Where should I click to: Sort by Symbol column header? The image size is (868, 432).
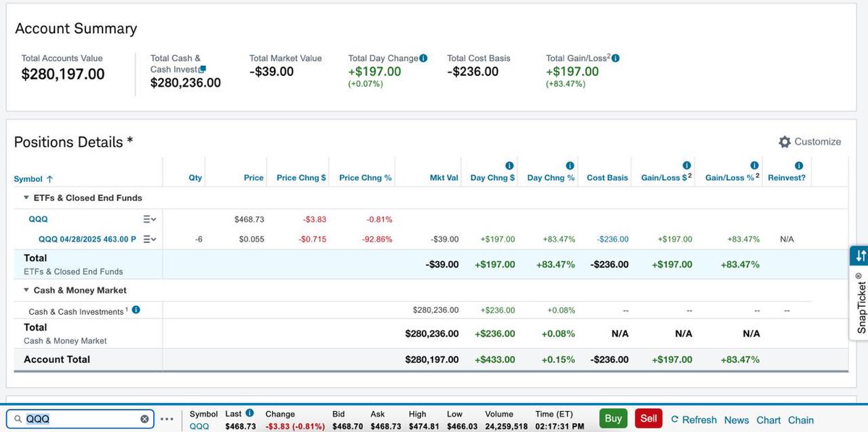point(33,178)
